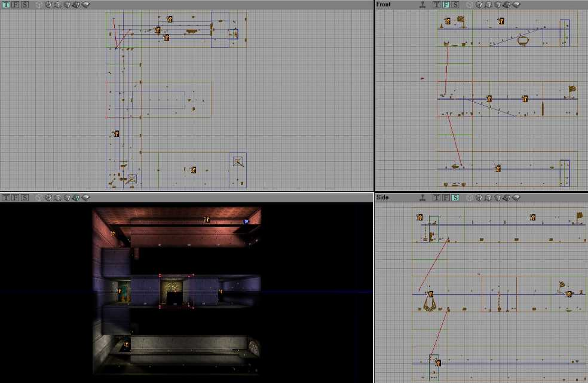
Task: Click the diamond icon in the Front viewport toolbar
Action: pyautogui.click(x=517, y=4)
